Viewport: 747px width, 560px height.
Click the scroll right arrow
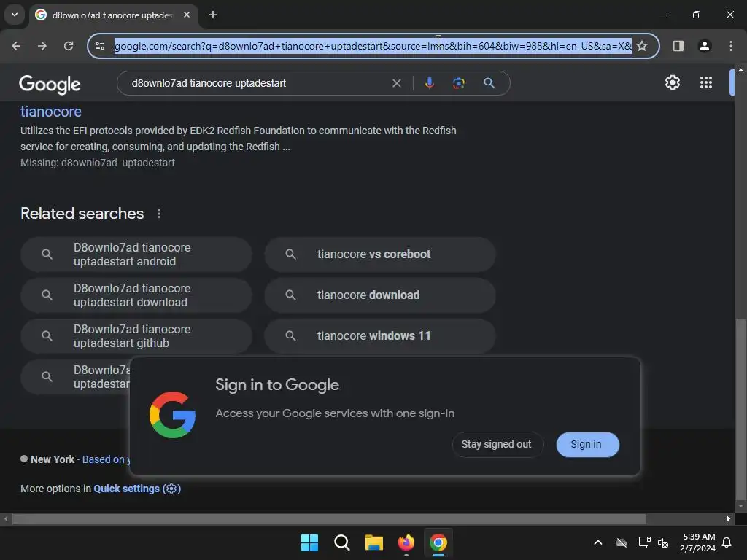(x=729, y=518)
